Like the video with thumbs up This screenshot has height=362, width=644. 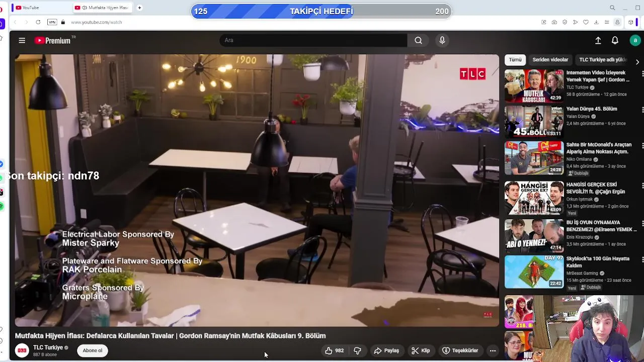(x=329, y=350)
